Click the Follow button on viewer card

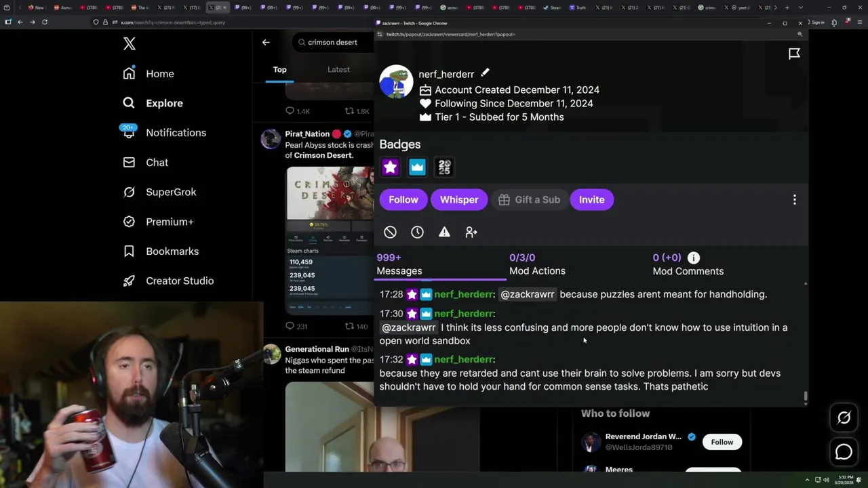pyautogui.click(x=403, y=199)
